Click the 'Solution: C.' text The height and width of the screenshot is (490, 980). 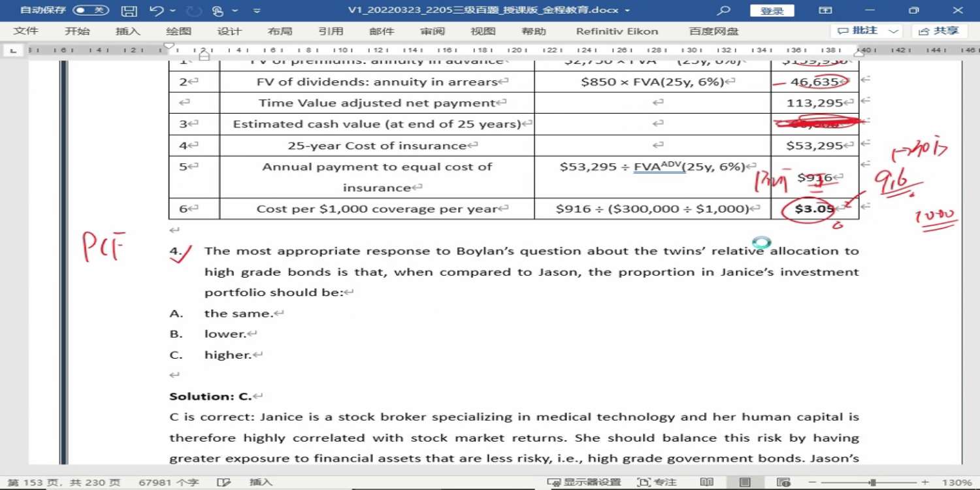point(210,397)
